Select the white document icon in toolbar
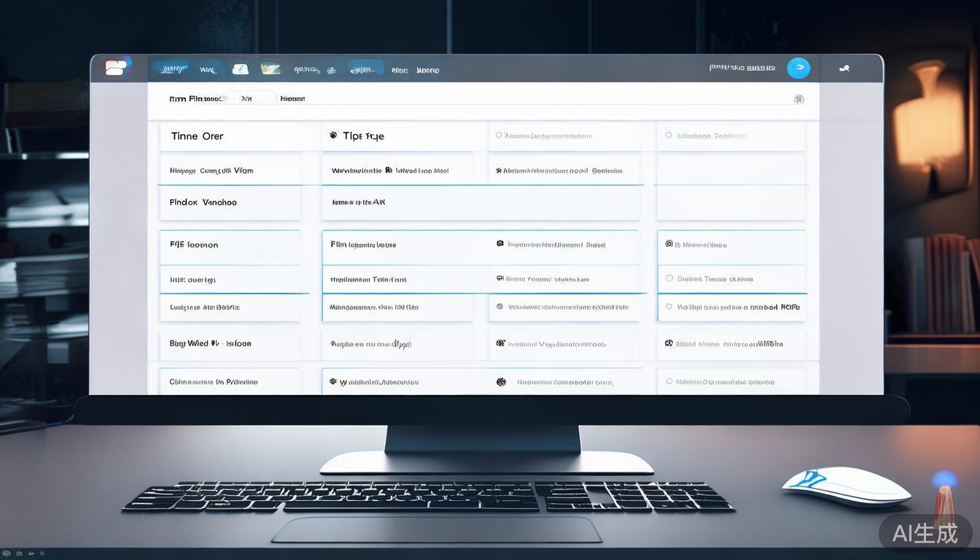The image size is (980, 560). click(x=240, y=69)
